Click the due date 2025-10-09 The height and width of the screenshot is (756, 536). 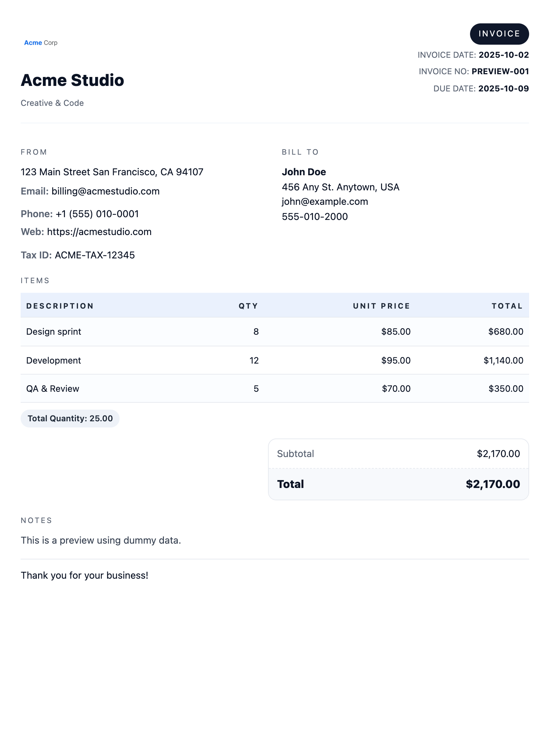click(x=503, y=89)
